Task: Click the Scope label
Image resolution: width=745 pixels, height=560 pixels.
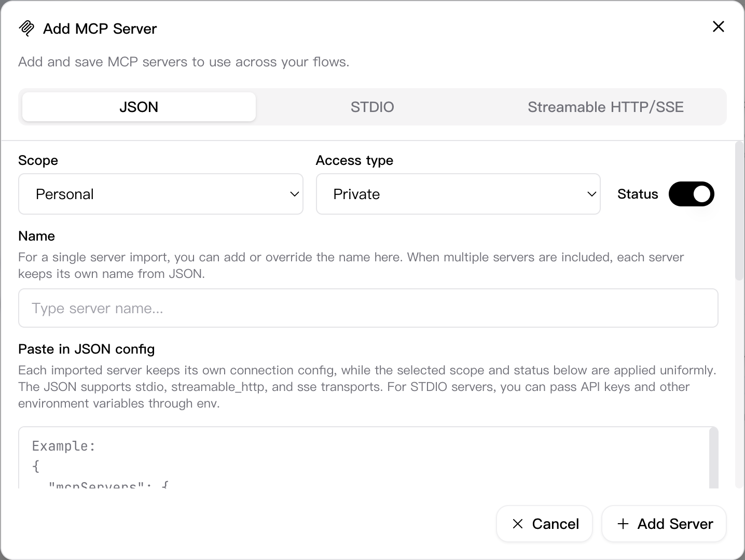Action: point(38,160)
